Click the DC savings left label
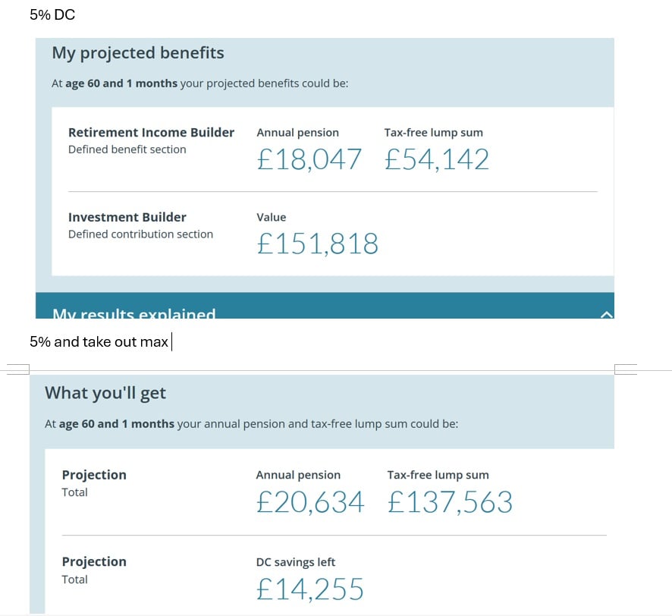The image size is (672, 616). [295, 562]
